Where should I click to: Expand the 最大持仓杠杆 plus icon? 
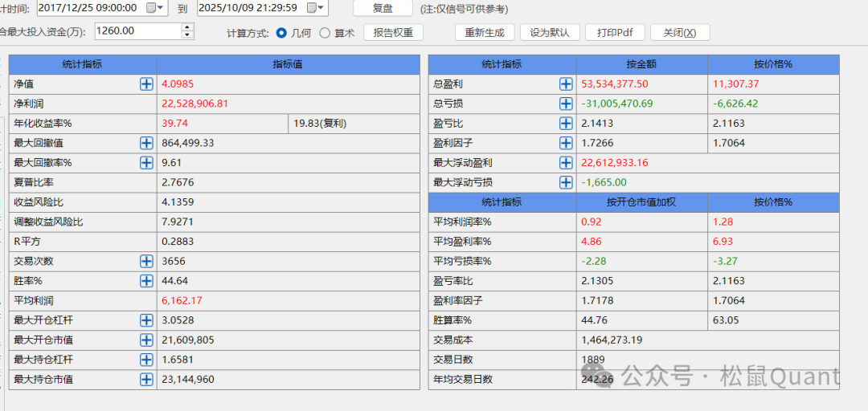(146, 360)
